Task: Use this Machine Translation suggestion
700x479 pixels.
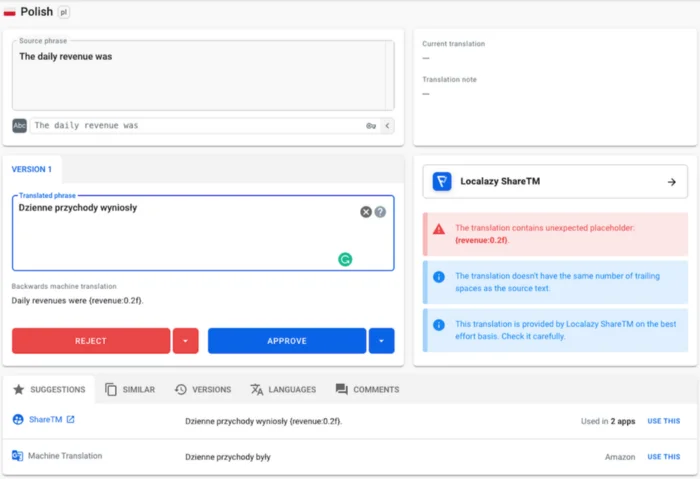Action: [x=663, y=457]
